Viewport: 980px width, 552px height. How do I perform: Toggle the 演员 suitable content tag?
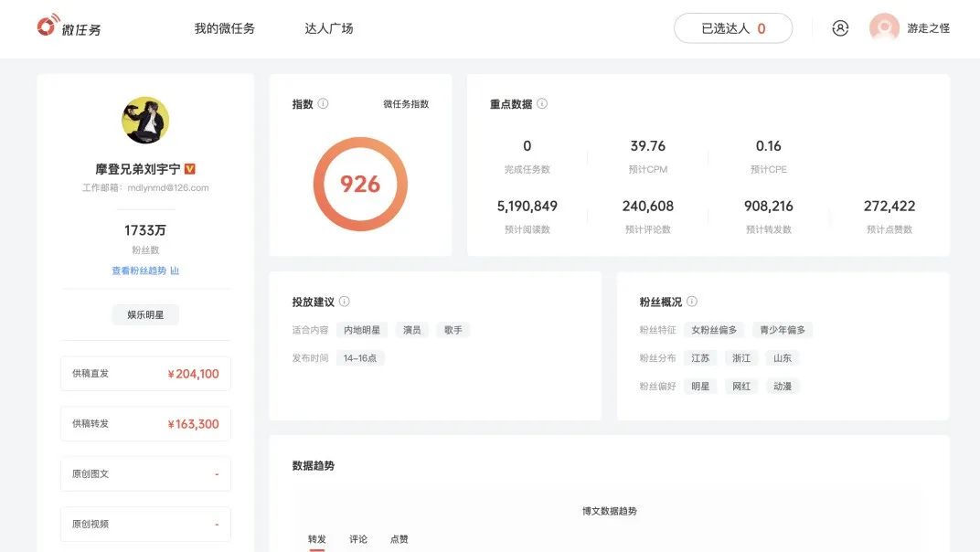411,330
